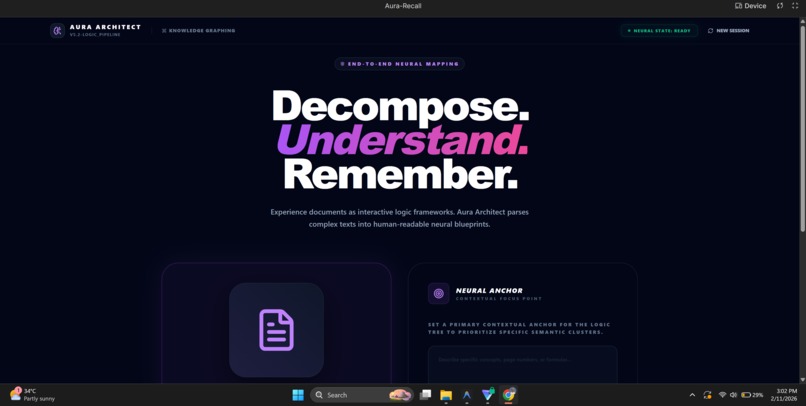Click the "Aura-Recall" window title
Screen dimensions: 806x406
tap(403, 6)
